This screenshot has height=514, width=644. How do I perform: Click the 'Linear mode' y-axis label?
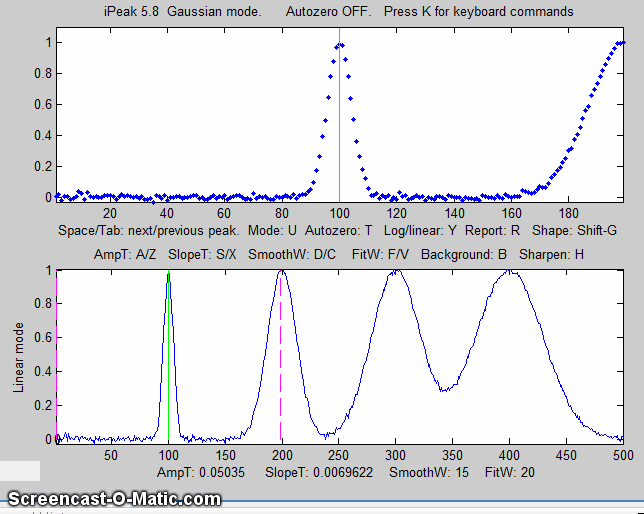pyautogui.click(x=20, y=355)
